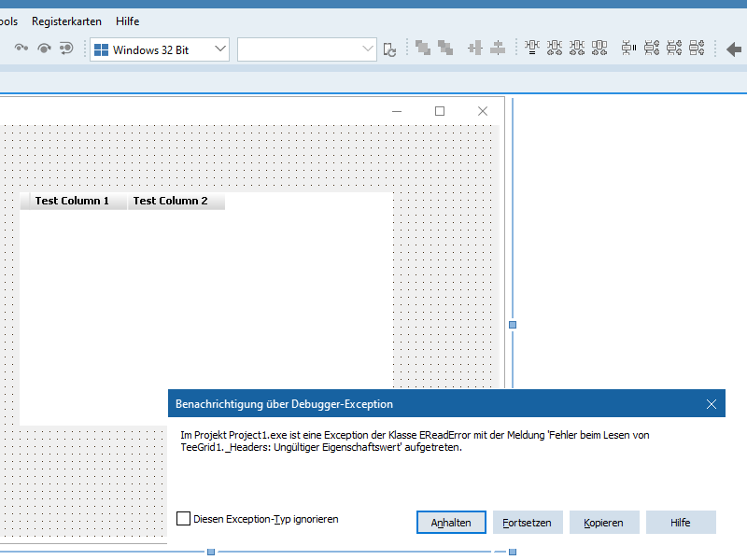Click the Run Until Return debug icon
The height and width of the screenshot is (560, 747).
click(x=66, y=49)
